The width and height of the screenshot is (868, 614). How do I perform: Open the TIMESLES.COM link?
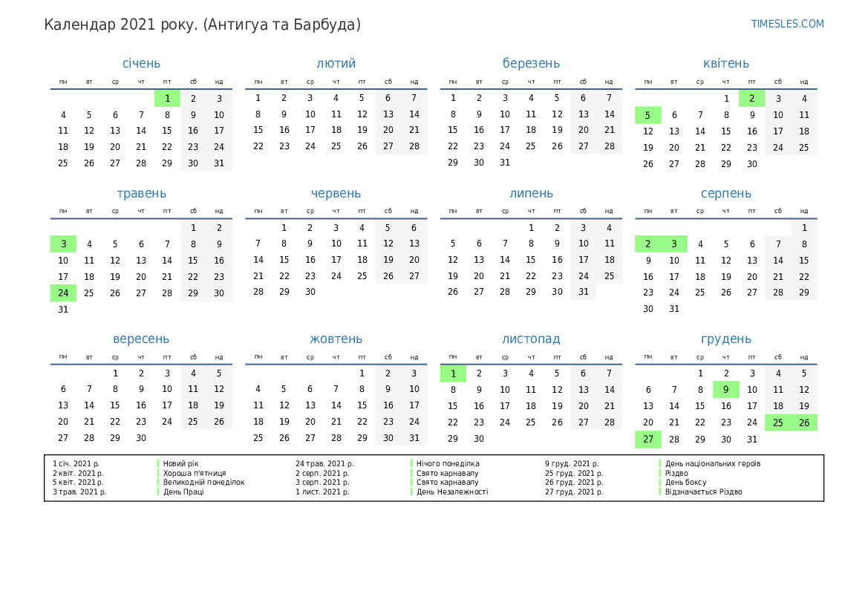[x=787, y=24]
